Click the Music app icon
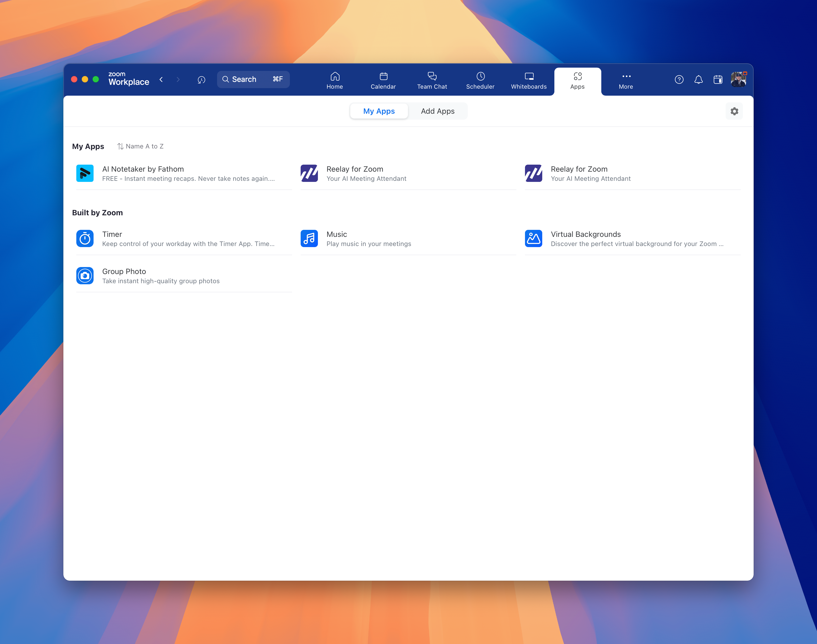Viewport: 817px width, 644px height. [x=309, y=239]
